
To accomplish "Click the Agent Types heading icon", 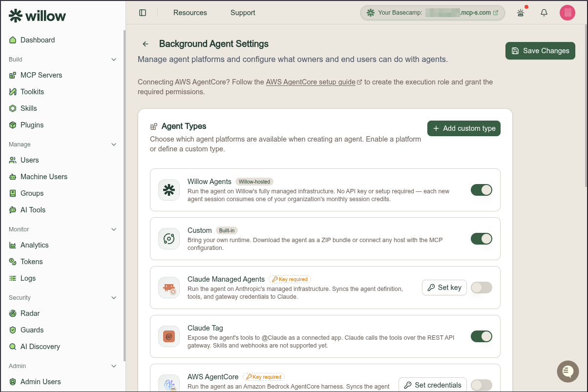I will coord(154,126).
